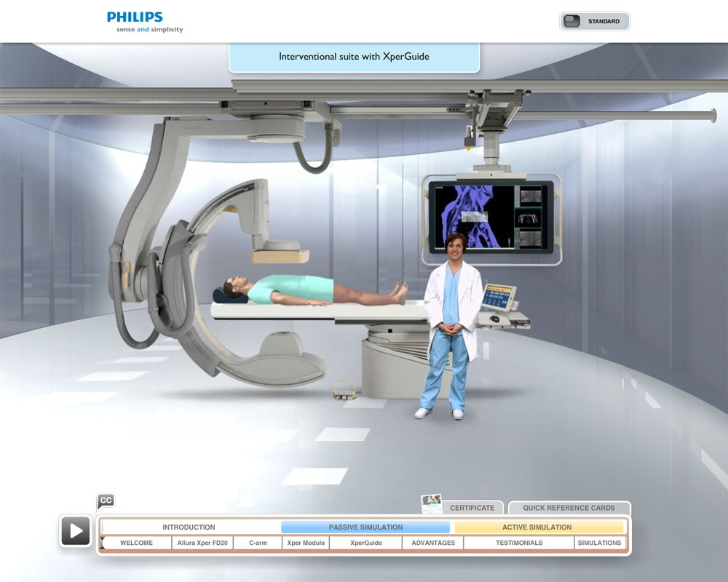The height and width of the screenshot is (582, 728).
Task: Go to the SIMULATIONS chapter
Action: [599, 543]
